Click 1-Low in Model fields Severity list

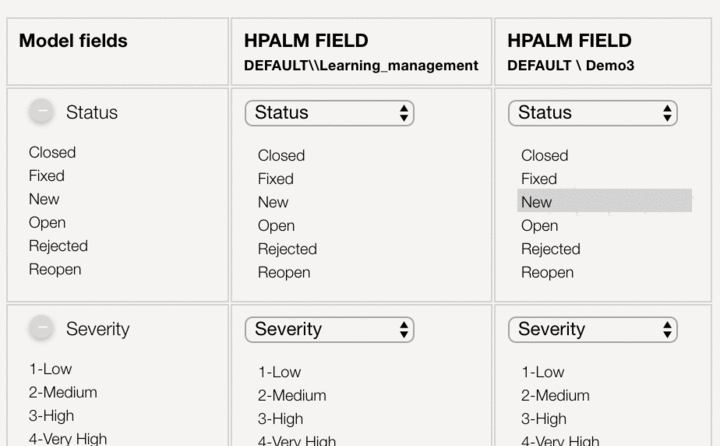50,369
